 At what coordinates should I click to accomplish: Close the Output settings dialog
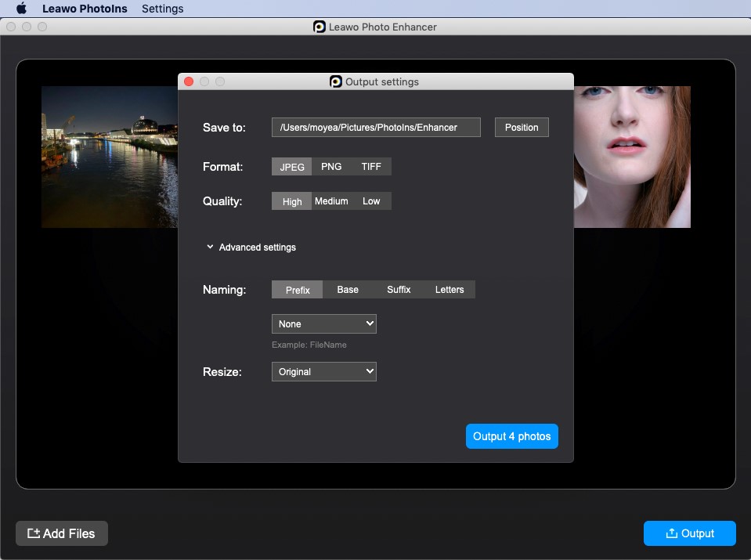point(189,81)
